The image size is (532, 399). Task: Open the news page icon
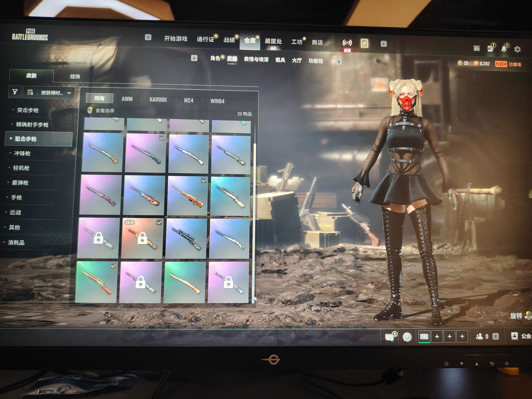[x=490, y=48]
